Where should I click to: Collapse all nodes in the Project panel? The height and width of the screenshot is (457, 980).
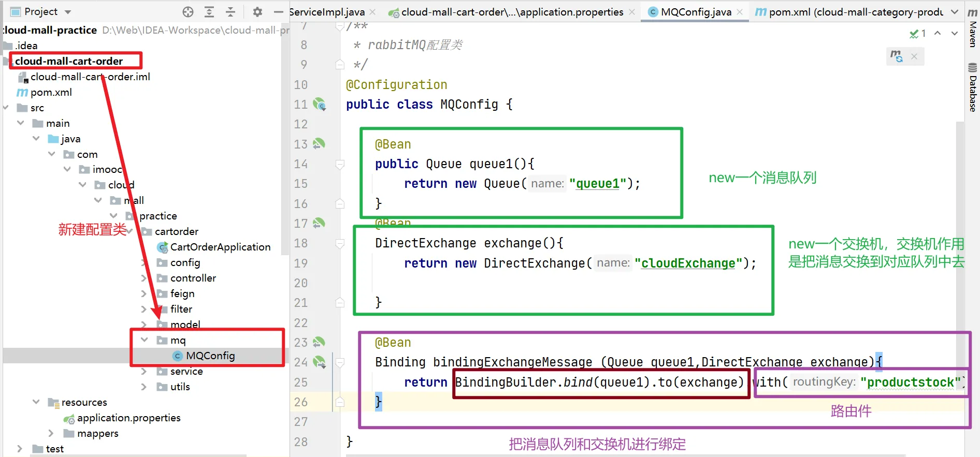(230, 12)
